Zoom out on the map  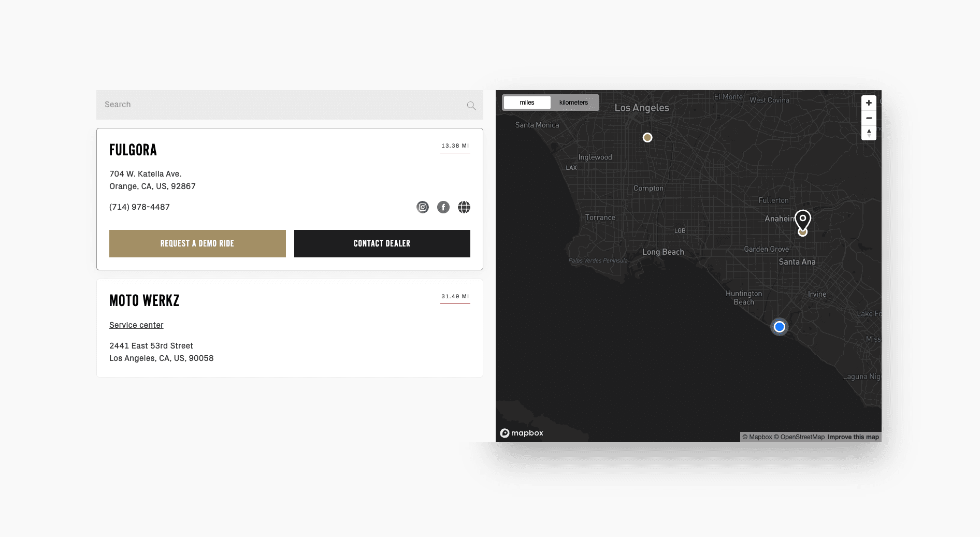click(869, 118)
